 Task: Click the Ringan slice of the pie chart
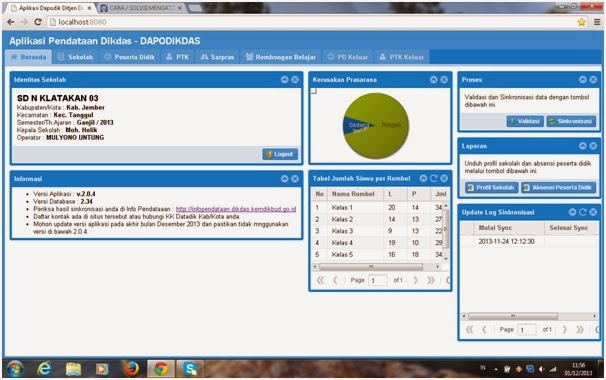391,125
